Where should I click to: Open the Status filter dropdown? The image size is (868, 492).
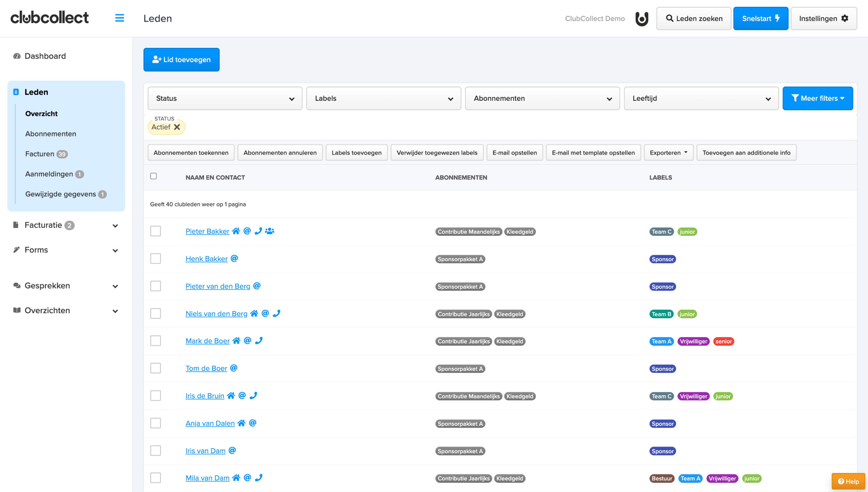tap(225, 98)
